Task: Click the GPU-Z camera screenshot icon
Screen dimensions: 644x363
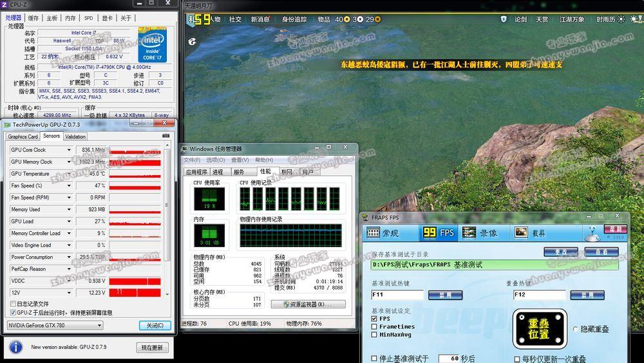Action: (x=166, y=136)
